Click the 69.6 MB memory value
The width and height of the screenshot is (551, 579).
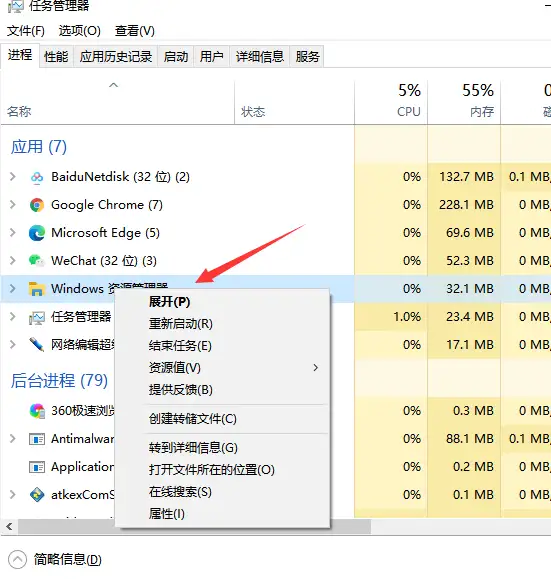click(x=470, y=233)
